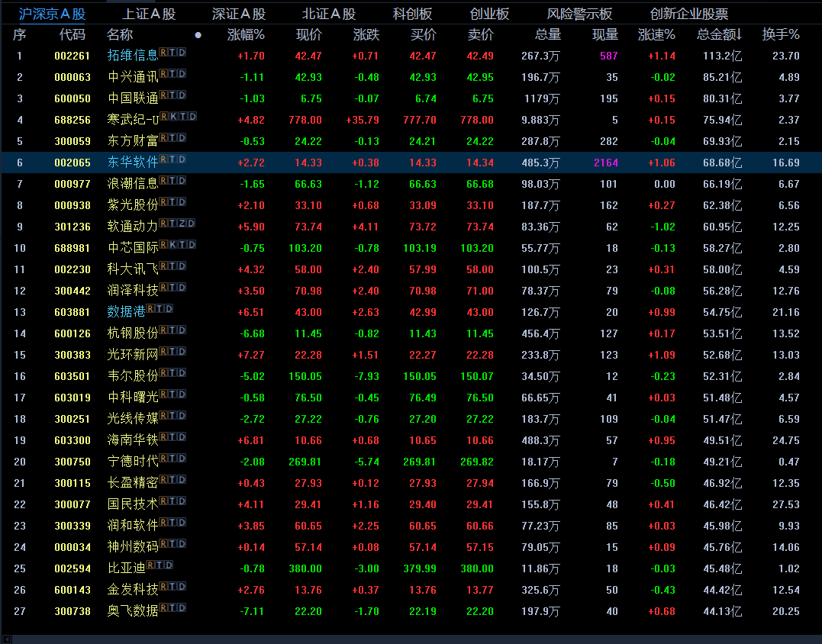
Task: Select stock 中芯国际
Action: tap(133, 249)
